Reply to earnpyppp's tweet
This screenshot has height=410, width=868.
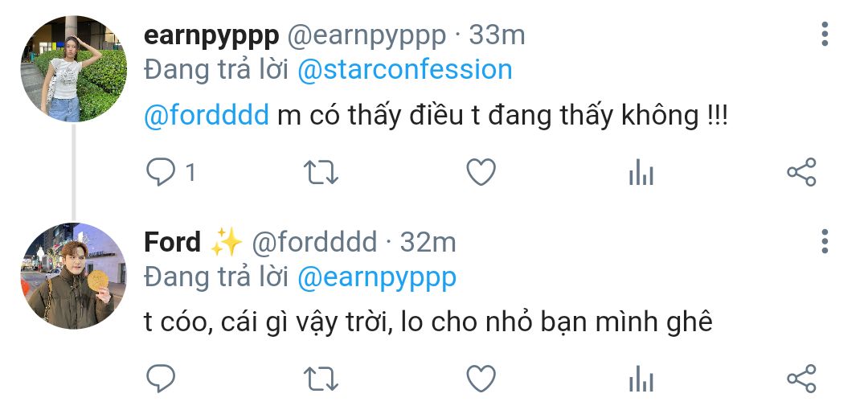(161, 172)
